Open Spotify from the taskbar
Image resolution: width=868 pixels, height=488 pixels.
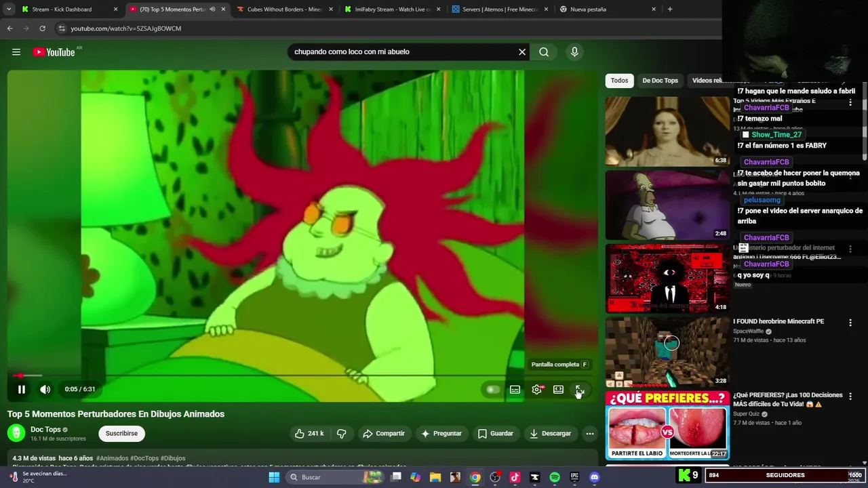coord(555,477)
